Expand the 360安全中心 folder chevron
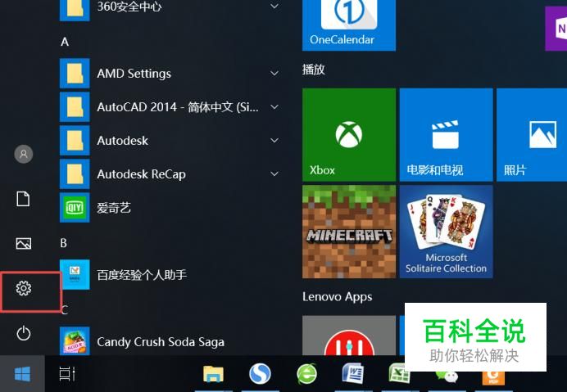The height and width of the screenshot is (392, 567). tap(274, 6)
